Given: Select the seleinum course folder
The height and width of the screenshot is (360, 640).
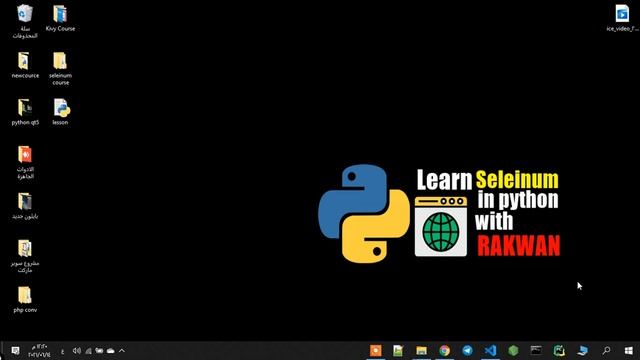Looking at the screenshot, I should pos(60,69).
